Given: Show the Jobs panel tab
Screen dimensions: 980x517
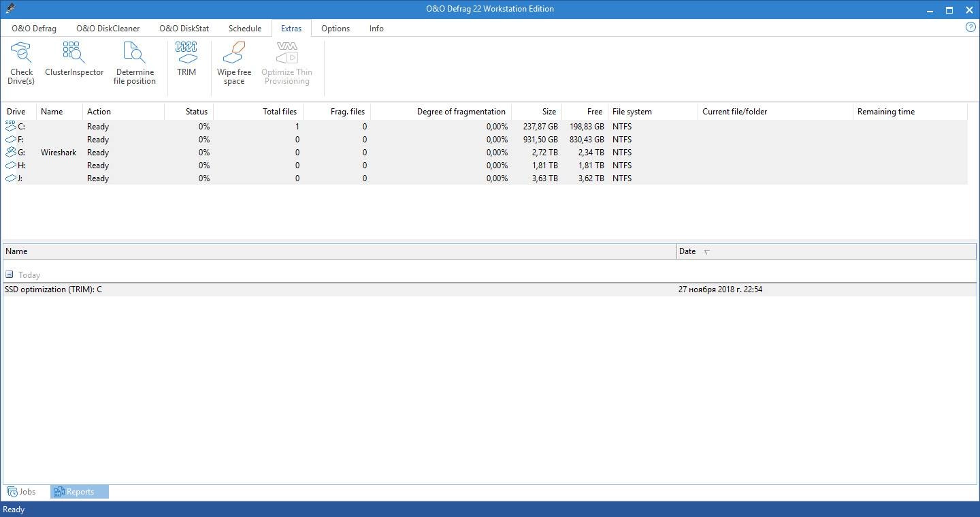Looking at the screenshot, I should 21,492.
